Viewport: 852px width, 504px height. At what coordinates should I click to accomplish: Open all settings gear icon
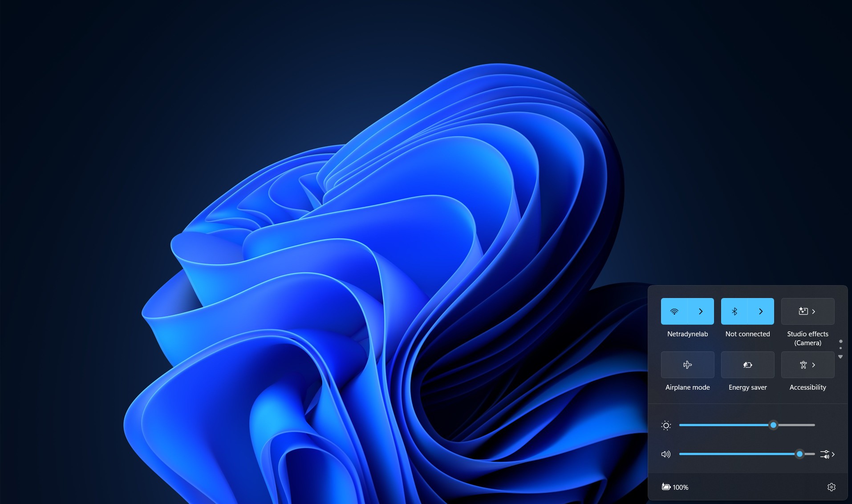point(831,487)
